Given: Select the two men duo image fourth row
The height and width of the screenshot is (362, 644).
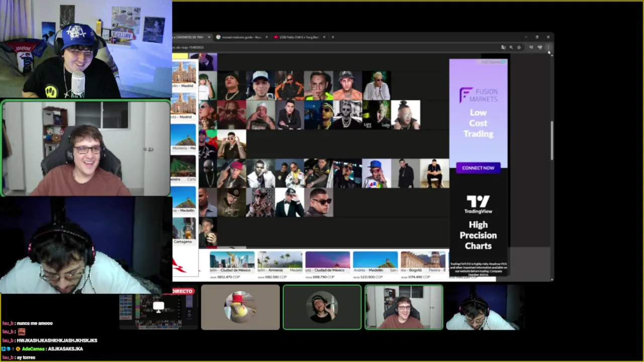Looking at the screenshot, I should (x=289, y=173).
